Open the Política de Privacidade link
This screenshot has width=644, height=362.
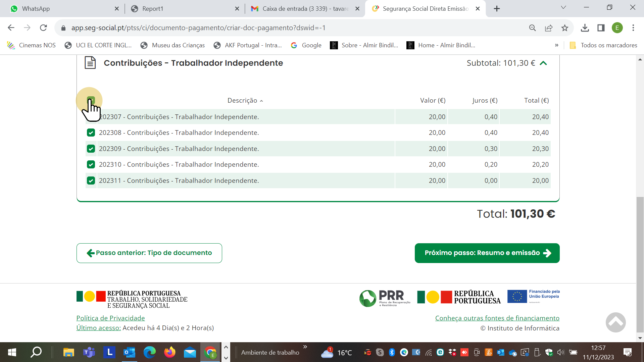[x=110, y=318]
